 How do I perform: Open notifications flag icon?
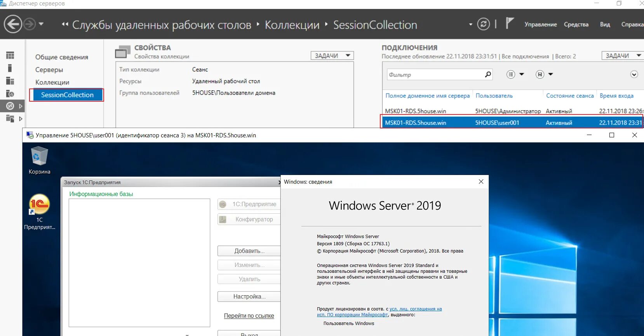coord(510,23)
